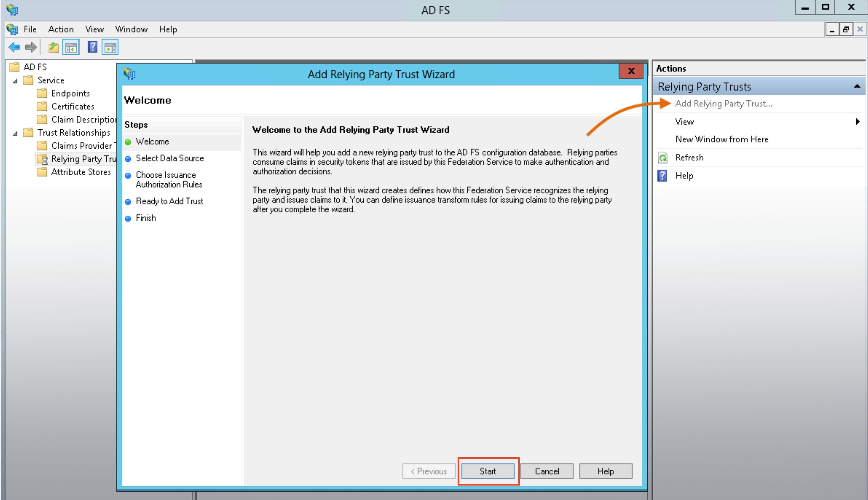
Task: Click the Back arrow toolbar icon
Action: pyautogui.click(x=14, y=47)
